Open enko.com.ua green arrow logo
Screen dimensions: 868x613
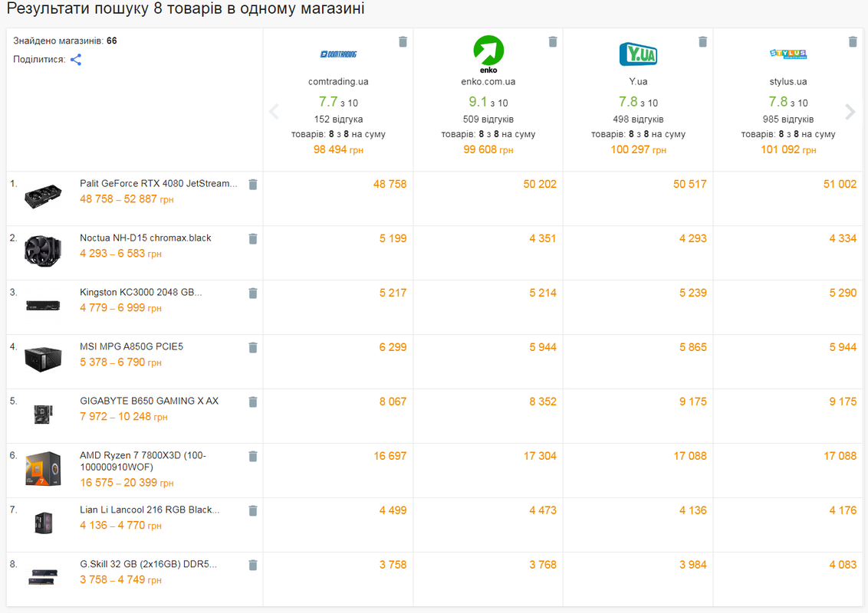(488, 54)
